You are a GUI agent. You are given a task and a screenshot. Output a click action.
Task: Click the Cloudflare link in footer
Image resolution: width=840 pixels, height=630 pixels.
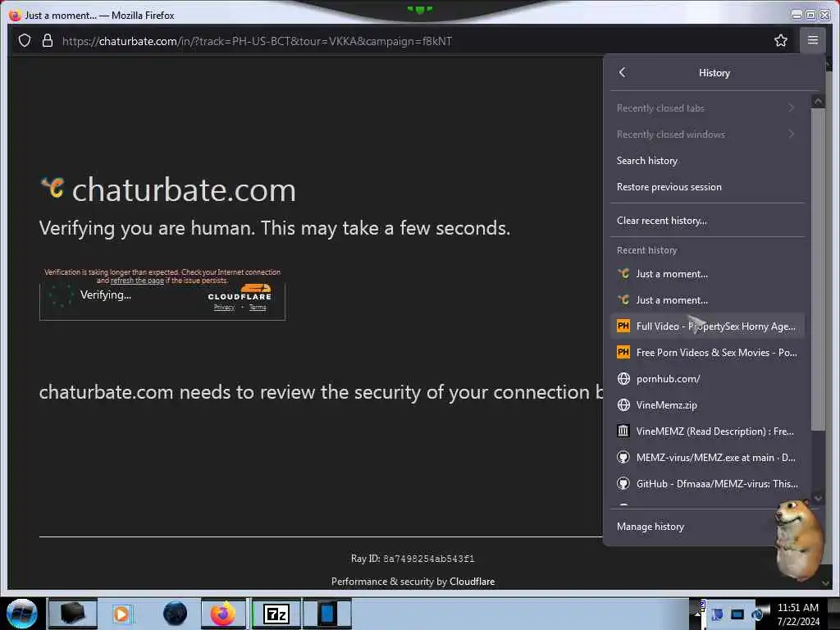(472, 582)
